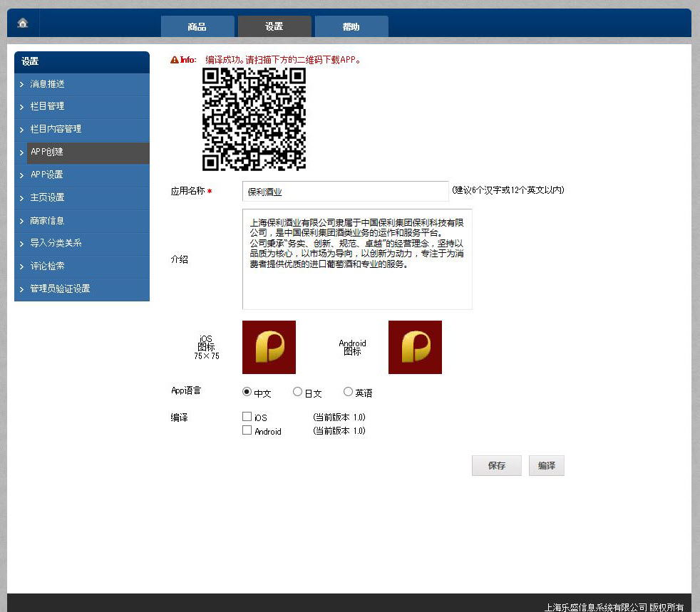Select 英语 as App language
The width and height of the screenshot is (700, 612).
(x=348, y=392)
